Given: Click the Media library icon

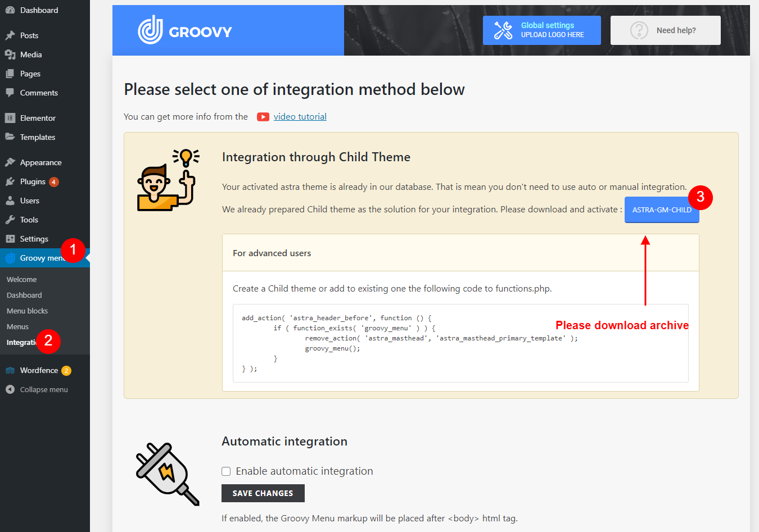Looking at the screenshot, I should (x=10, y=54).
